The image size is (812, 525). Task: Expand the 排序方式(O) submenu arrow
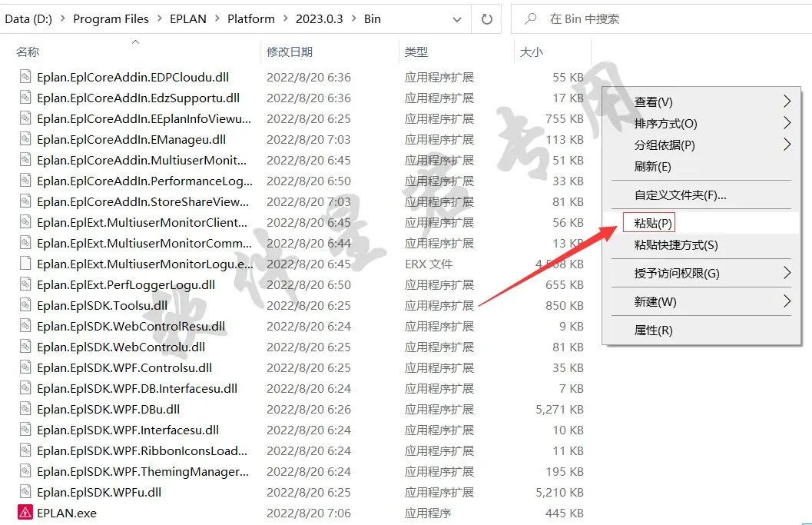tap(787, 123)
